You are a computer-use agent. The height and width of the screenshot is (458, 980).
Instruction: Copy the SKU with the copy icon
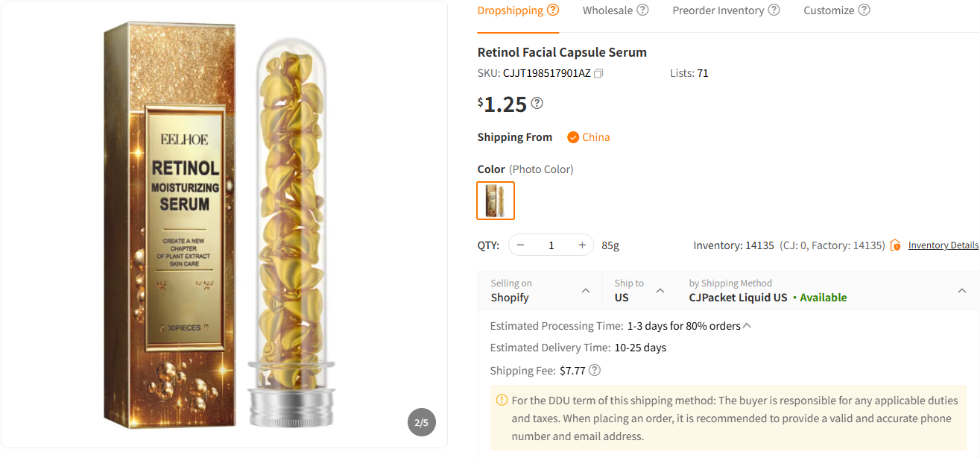598,74
